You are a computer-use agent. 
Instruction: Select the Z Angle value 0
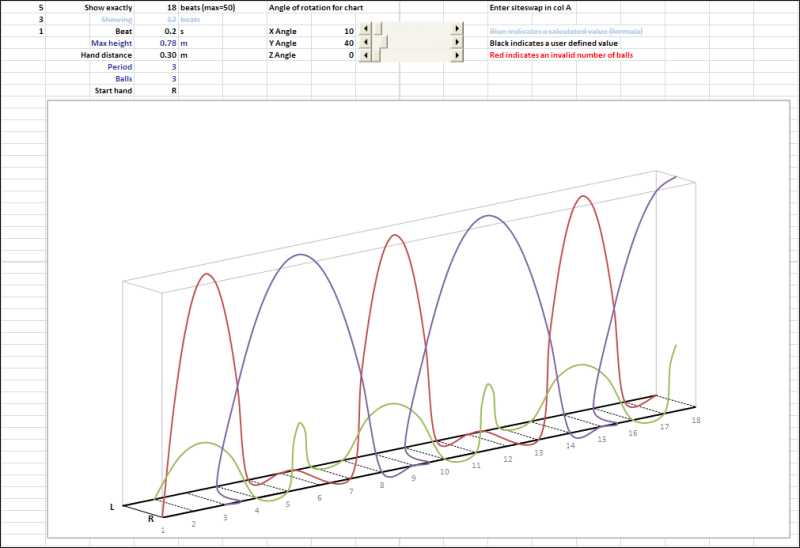(333, 55)
